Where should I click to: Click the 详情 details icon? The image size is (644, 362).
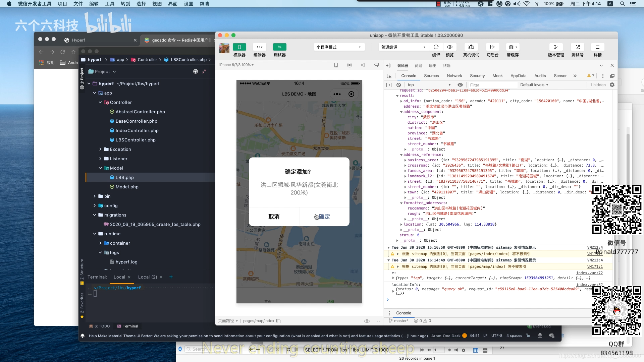pos(597,47)
